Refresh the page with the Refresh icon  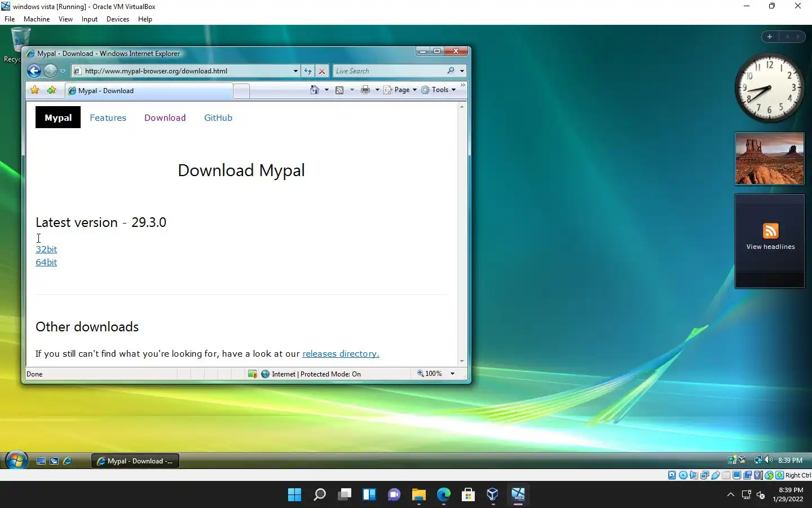click(308, 71)
